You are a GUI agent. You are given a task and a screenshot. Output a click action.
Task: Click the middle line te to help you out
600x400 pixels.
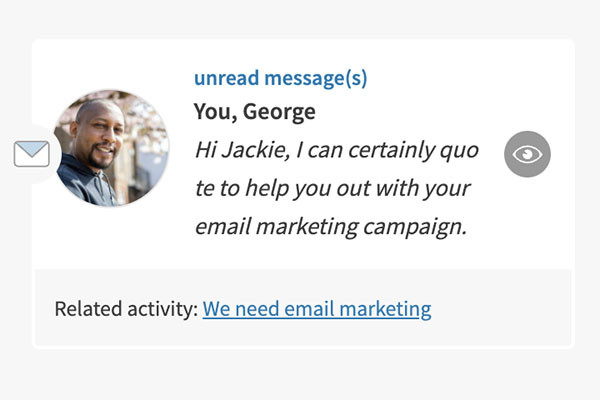pos(333,189)
